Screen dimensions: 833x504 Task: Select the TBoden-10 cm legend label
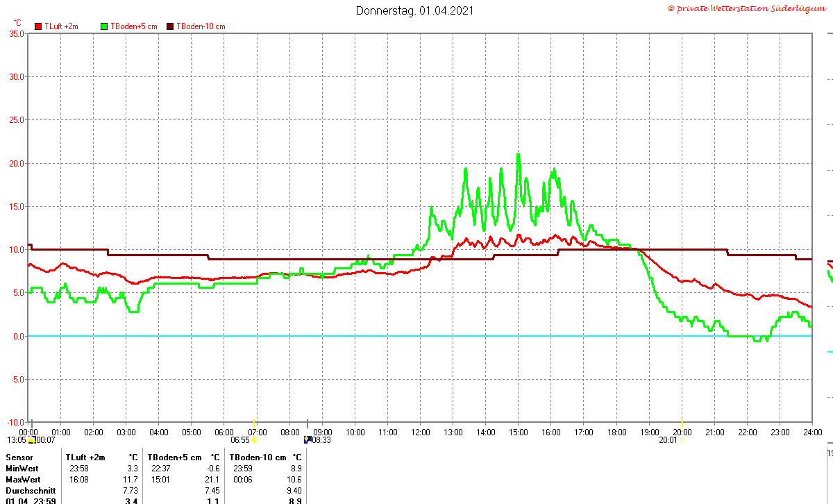(x=201, y=26)
